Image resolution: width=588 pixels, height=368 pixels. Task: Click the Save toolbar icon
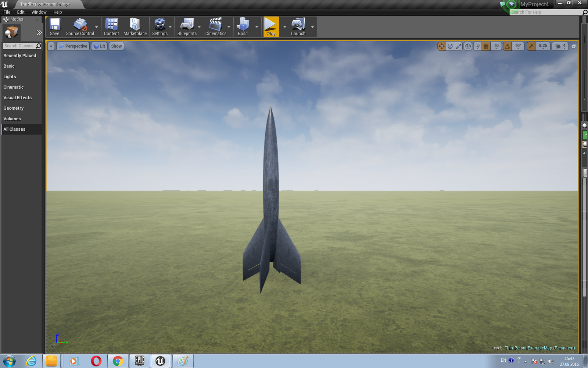click(55, 27)
